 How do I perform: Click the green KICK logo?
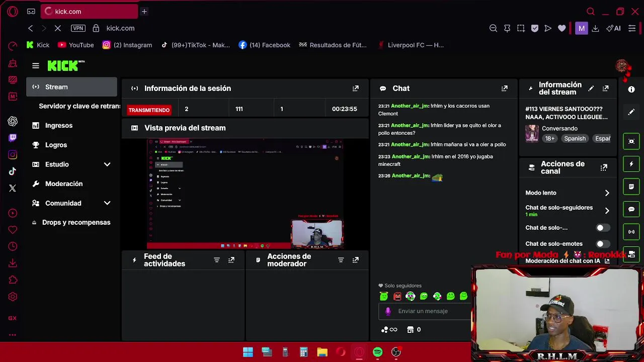coord(66,65)
